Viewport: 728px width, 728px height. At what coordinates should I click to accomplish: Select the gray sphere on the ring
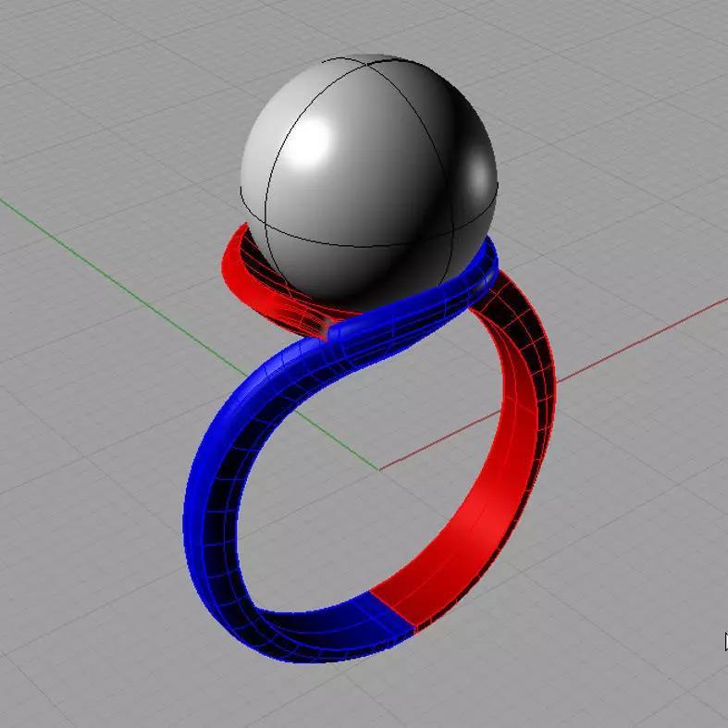point(369,181)
